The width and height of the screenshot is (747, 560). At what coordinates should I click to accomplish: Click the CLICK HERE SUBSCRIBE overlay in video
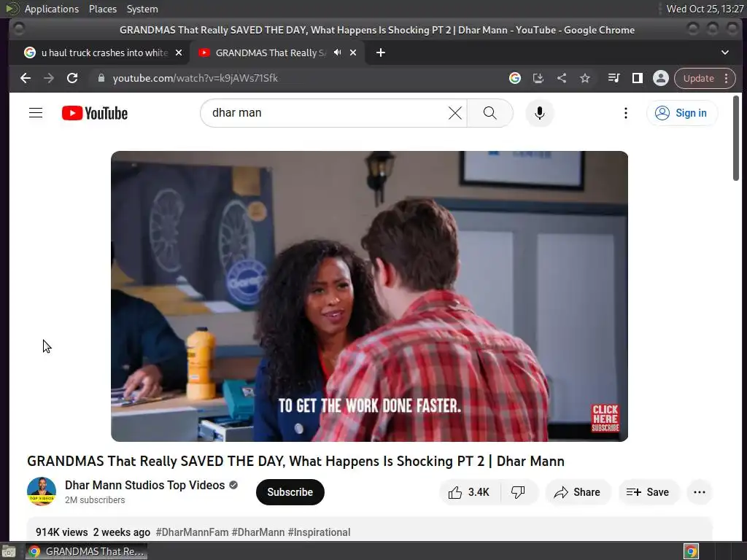[605, 418]
